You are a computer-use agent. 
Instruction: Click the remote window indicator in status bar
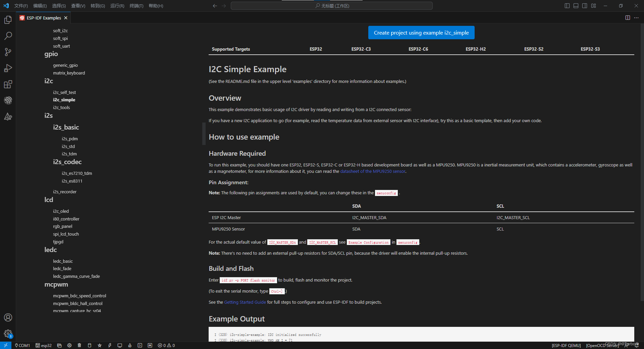coord(6,345)
